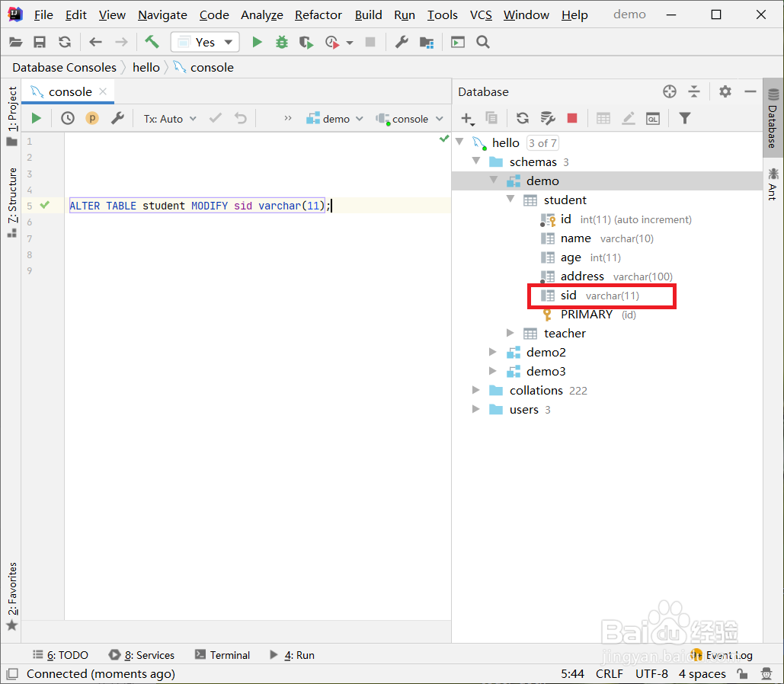Open the Yes run configuration dropdown
The height and width of the screenshot is (684, 784).
coord(205,42)
